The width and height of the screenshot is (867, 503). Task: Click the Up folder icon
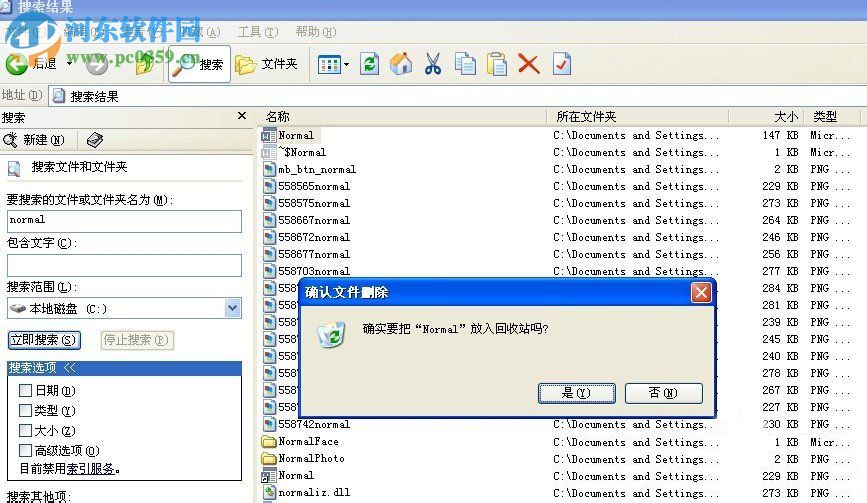(145, 64)
